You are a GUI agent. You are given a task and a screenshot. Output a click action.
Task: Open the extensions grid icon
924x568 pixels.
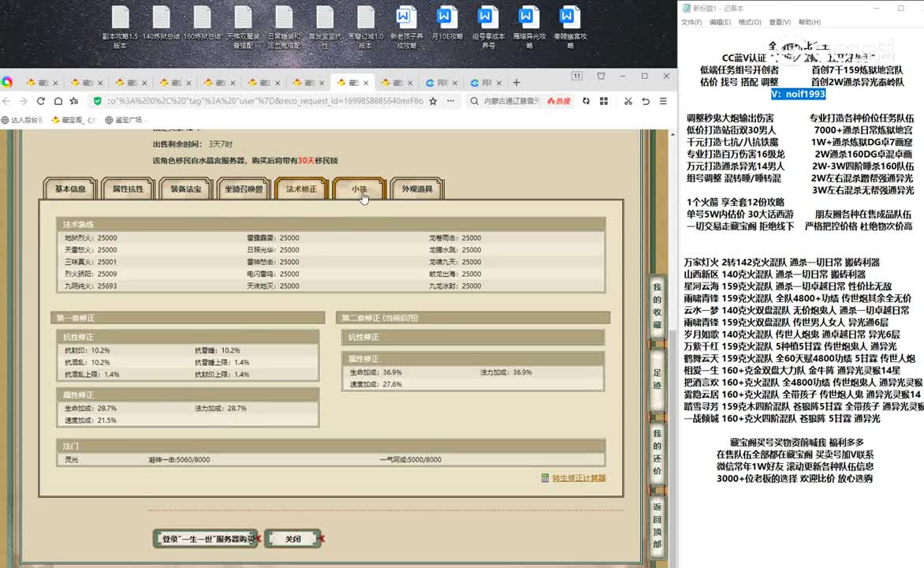[604, 102]
